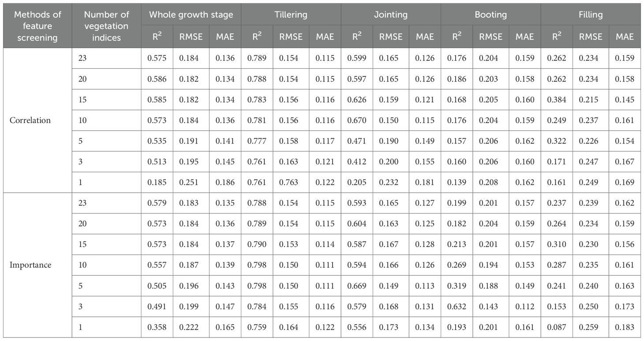Image resolution: width=644 pixels, height=341 pixels.
Task: Click the Importance row group label
Action: tap(30, 265)
